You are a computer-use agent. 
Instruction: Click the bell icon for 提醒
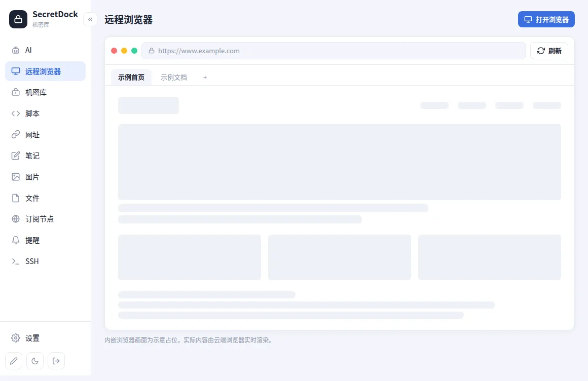click(16, 240)
